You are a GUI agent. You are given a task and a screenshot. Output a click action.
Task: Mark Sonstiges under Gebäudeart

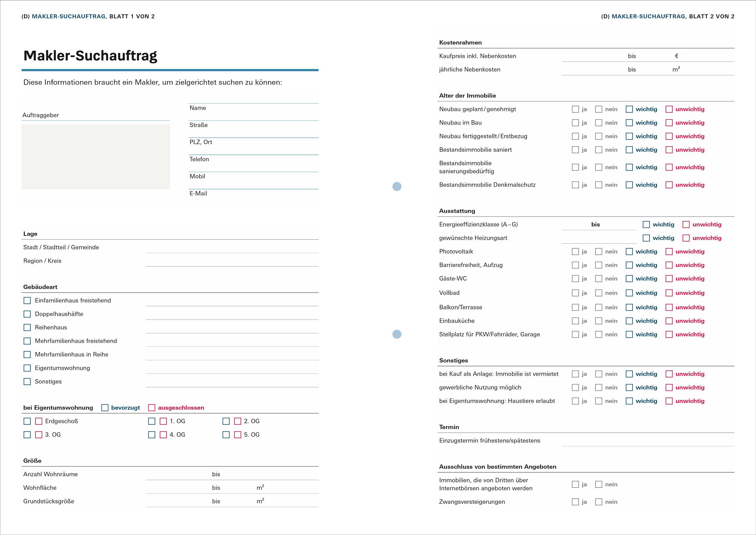[x=27, y=381]
